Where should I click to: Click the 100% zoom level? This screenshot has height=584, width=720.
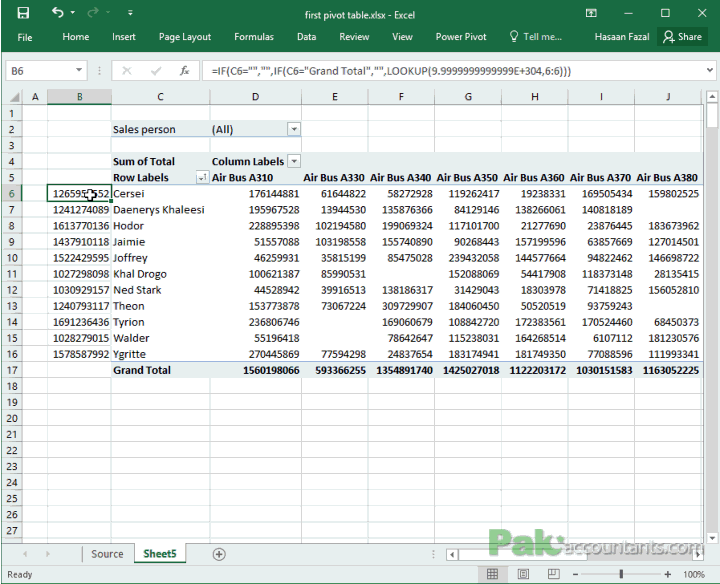click(693, 574)
